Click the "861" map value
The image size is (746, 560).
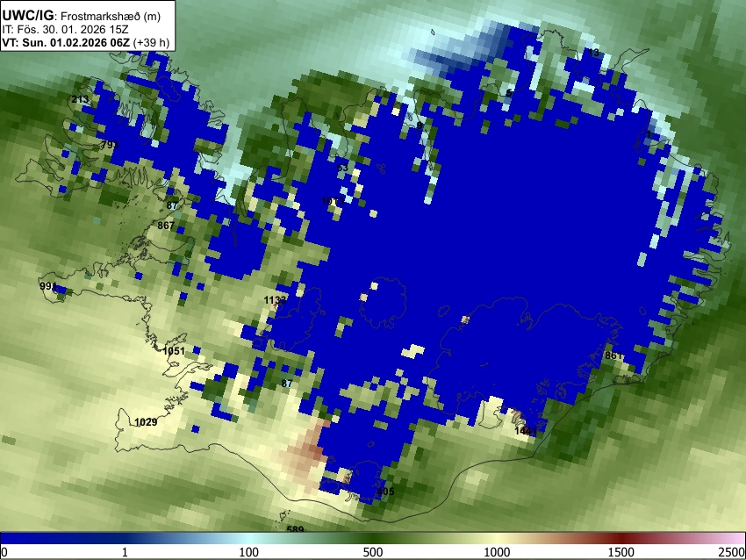pos(613,355)
